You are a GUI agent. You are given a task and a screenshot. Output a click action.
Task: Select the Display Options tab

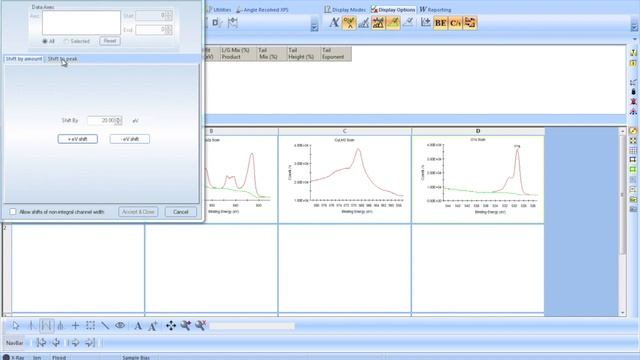tap(393, 9)
